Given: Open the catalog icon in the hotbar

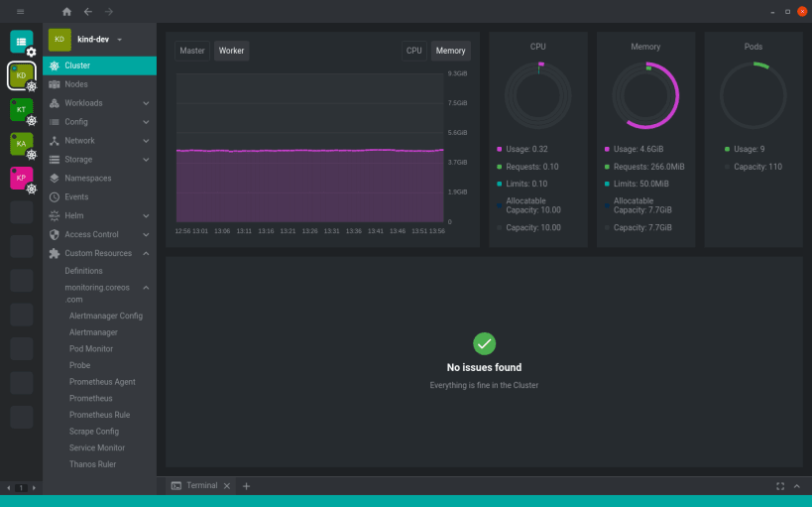Looking at the screenshot, I should (x=21, y=42).
